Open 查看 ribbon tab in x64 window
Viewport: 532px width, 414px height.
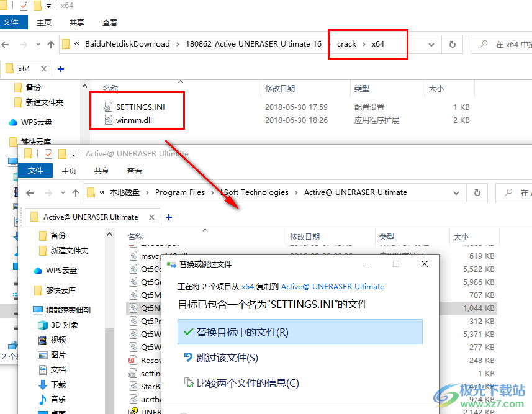coord(110,23)
